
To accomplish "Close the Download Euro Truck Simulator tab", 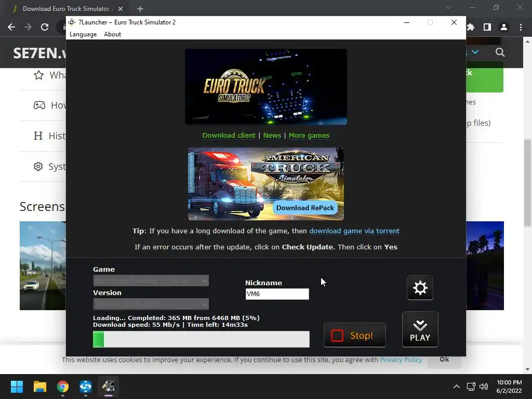I will point(121,9).
